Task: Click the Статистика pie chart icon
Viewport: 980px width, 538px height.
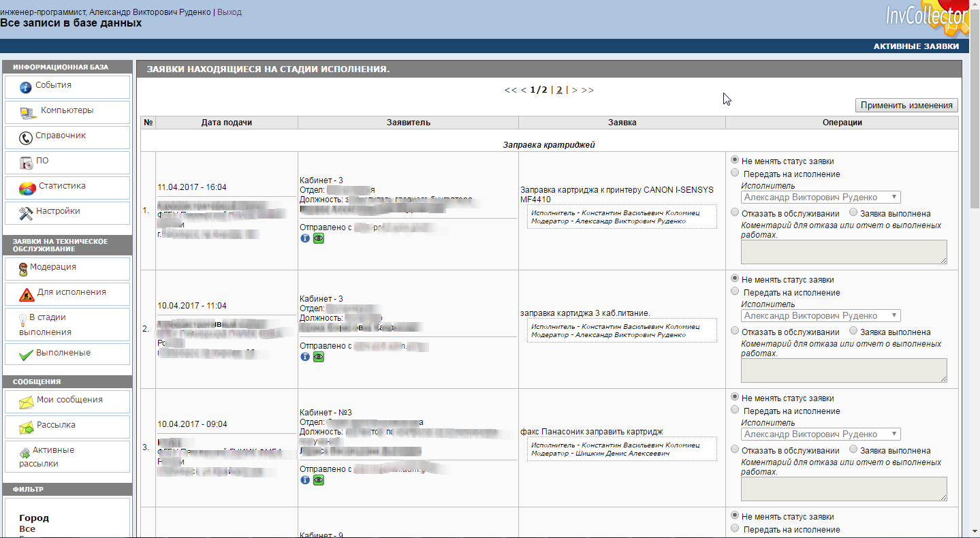Action: pos(27,188)
